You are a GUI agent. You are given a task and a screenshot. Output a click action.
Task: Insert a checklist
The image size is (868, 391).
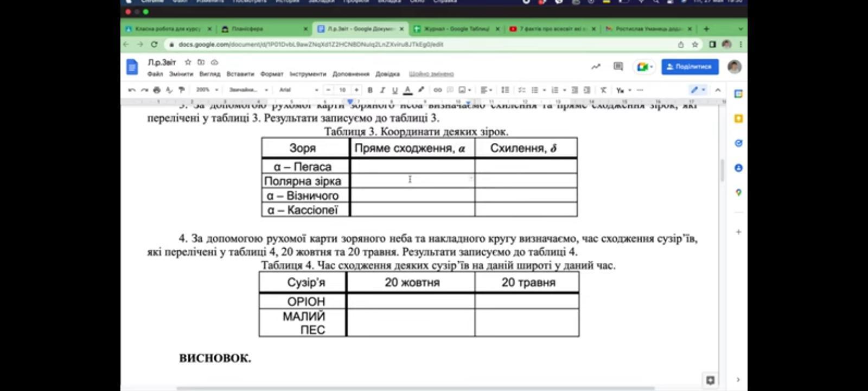tap(522, 90)
